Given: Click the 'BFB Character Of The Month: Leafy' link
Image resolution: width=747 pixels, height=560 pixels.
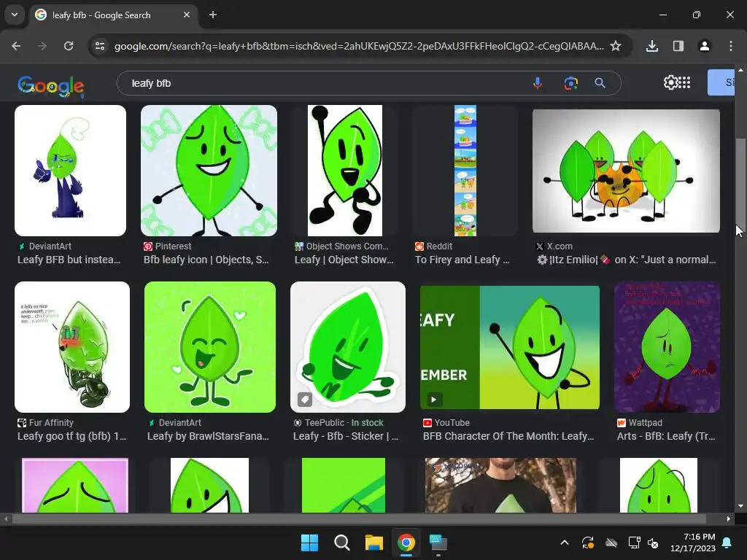Looking at the screenshot, I should (x=508, y=436).
